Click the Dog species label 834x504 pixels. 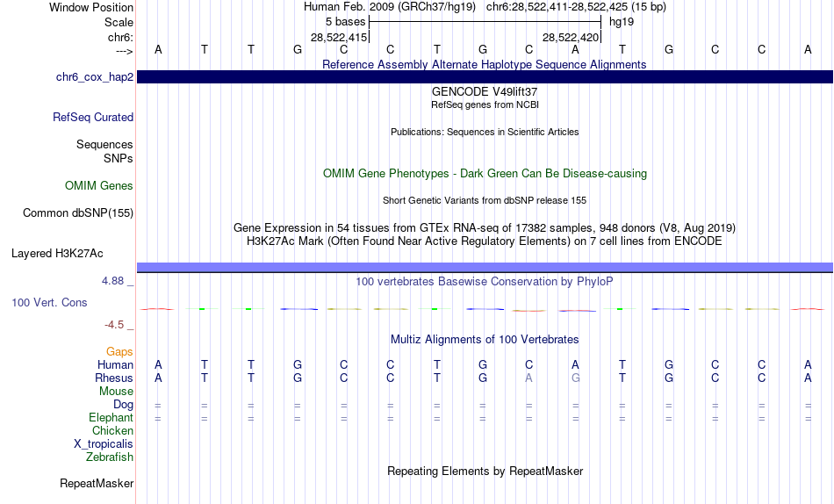(x=123, y=405)
